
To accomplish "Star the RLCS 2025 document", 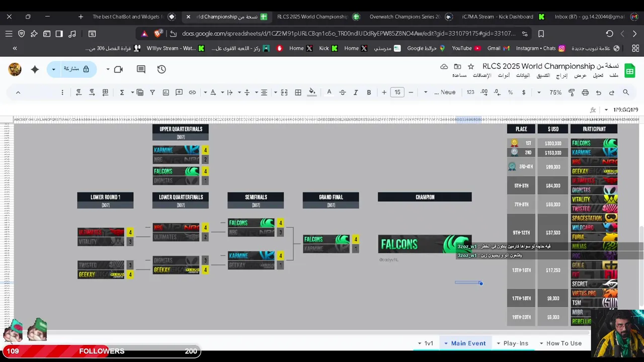I will (x=471, y=66).
